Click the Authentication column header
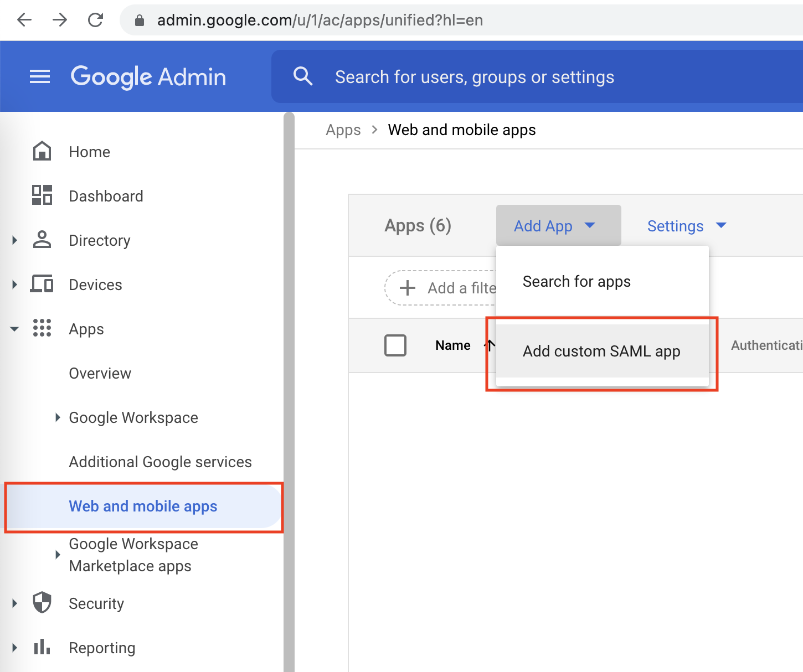803x672 pixels. click(766, 345)
